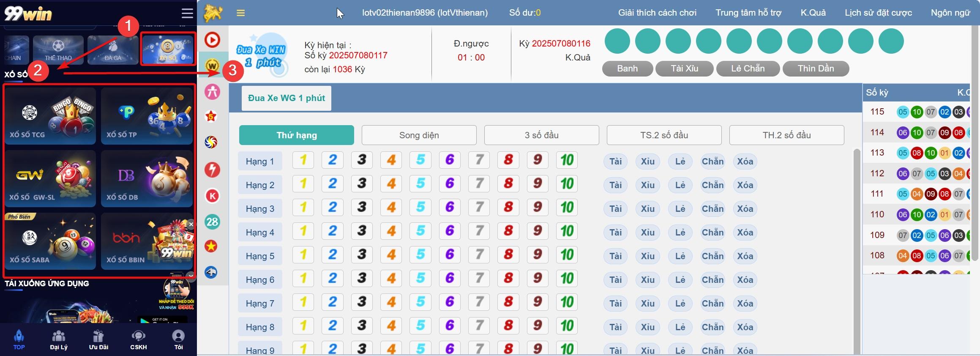The height and width of the screenshot is (356, 980).
Task: Select the Đá Gà category tile
Action: coord(113,49)
